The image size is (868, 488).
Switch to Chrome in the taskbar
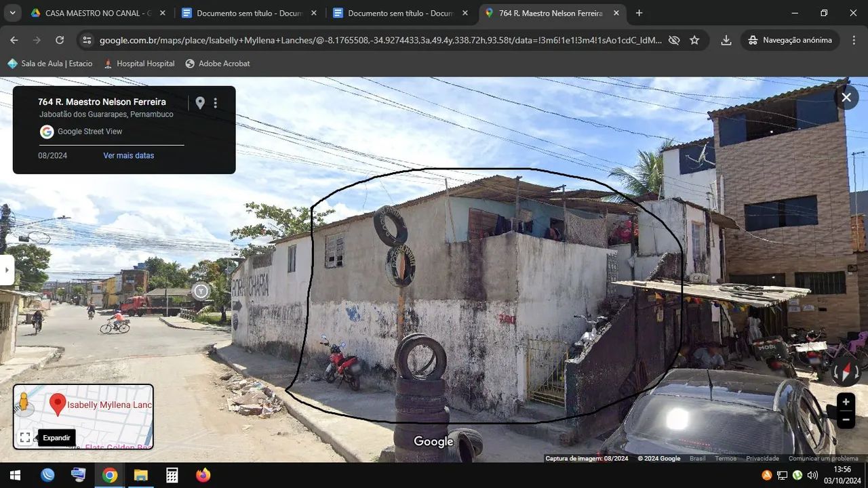110,475
